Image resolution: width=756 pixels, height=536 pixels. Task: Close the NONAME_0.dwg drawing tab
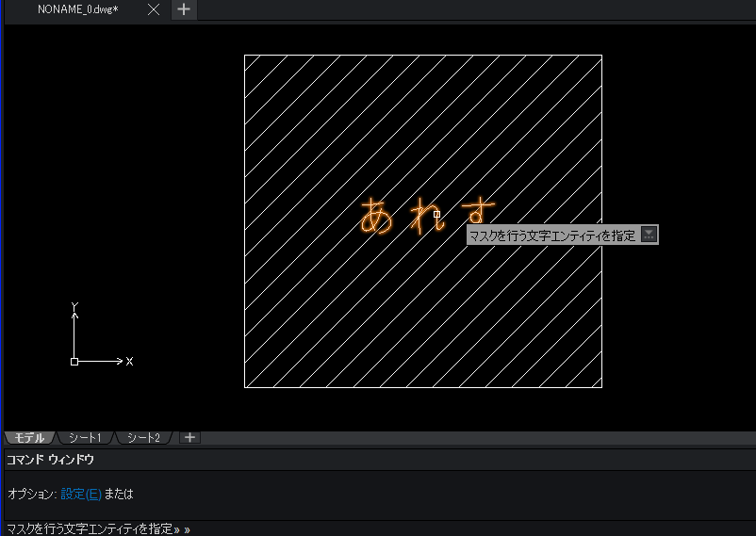[154, 9]
